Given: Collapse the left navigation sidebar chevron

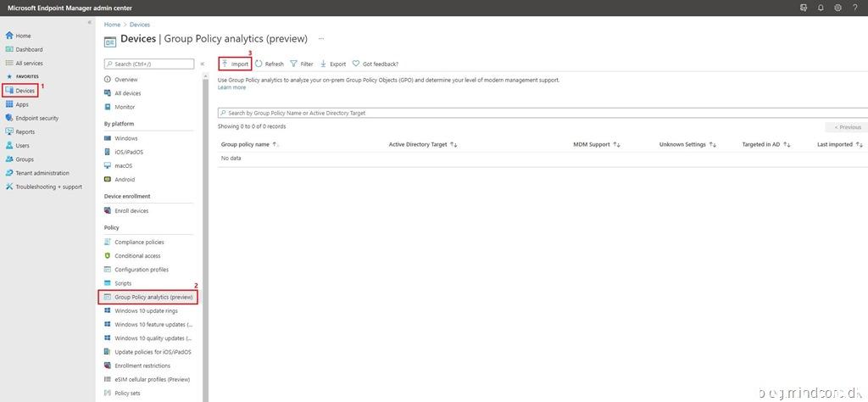Looking at the screenshot, I should click(x=90, y=22).
